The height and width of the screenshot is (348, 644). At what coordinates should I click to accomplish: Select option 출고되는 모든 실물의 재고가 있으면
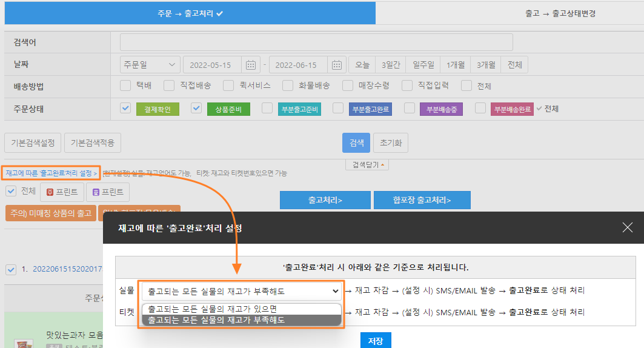(242, 309)
